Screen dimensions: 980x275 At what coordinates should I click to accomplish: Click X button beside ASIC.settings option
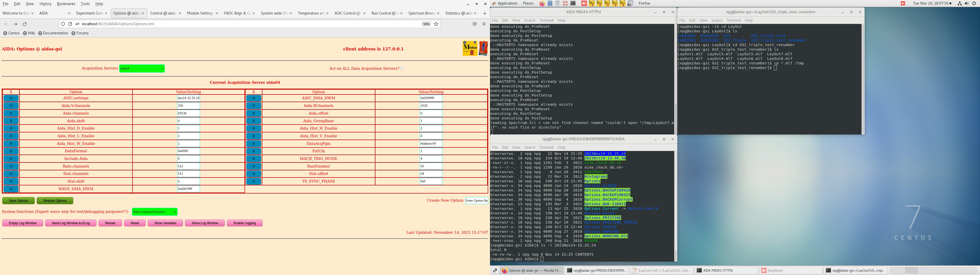tap(11, 98)
